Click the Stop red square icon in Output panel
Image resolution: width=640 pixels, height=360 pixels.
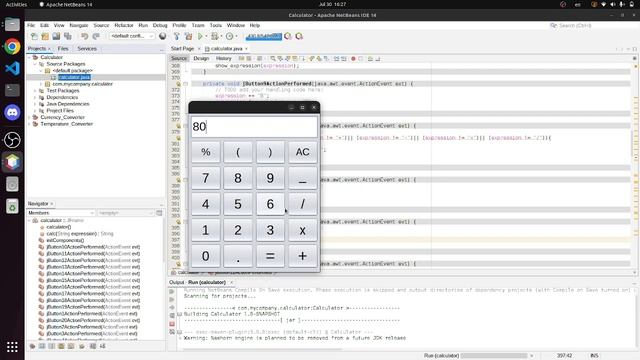click(172, 324)
